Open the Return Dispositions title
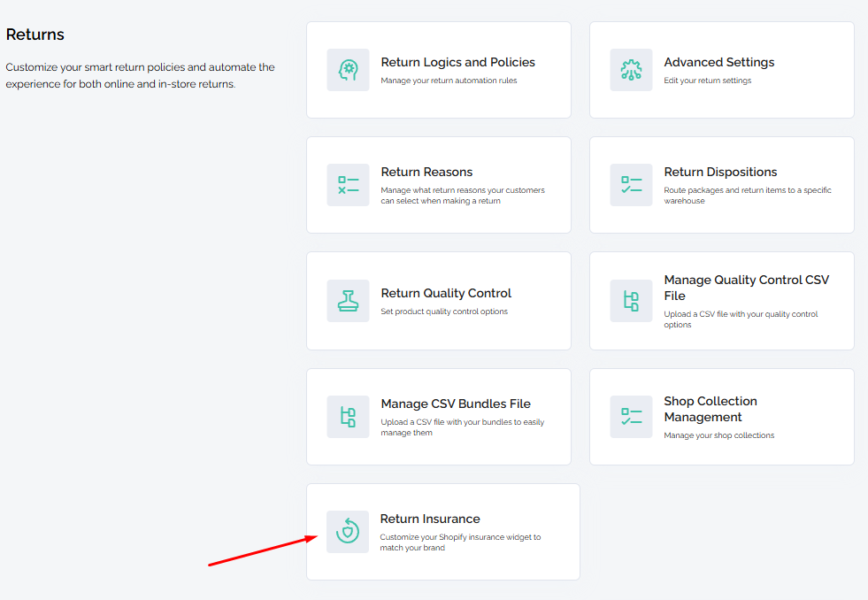This screenshot has height=600, width=868. click(720, 172)
